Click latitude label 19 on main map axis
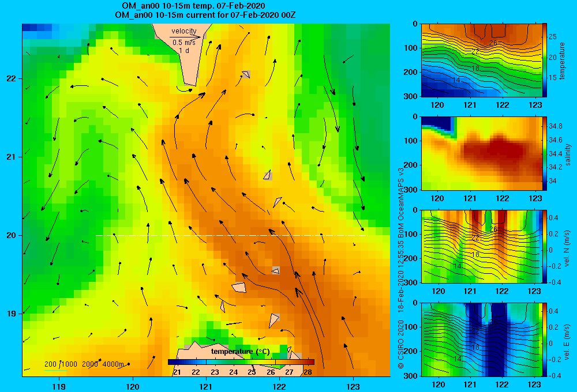 11,313
